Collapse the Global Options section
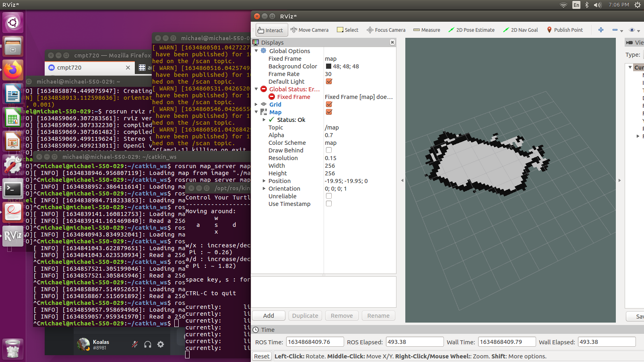Screen dimensions: 644x362 [x=256, y=51]
